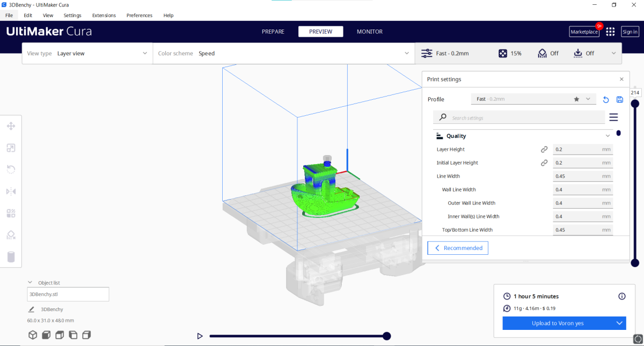Viewport: 644px width, 346px height.
Task: Switch to the PREVIEW stage
Action: (x=321, y=32)
